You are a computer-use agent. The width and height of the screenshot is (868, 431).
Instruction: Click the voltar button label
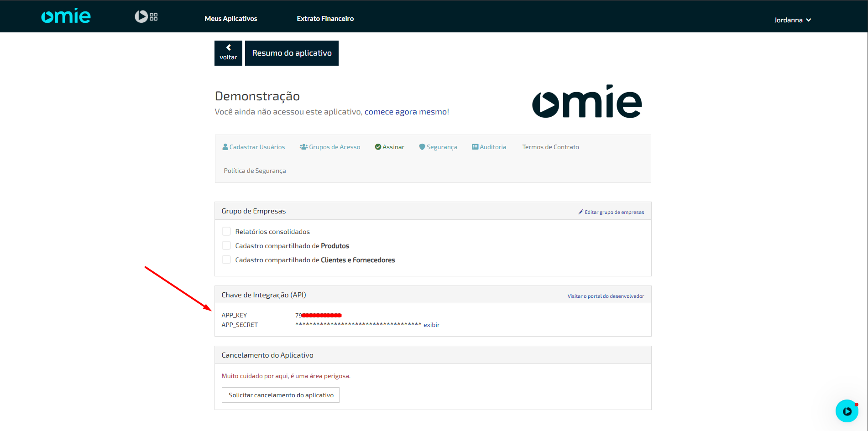coord(228,57)
